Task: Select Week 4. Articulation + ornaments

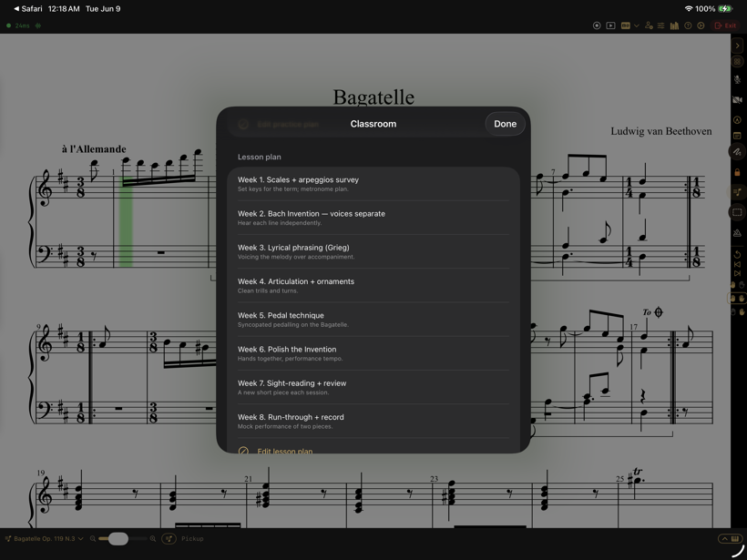Action: (373, 285)
